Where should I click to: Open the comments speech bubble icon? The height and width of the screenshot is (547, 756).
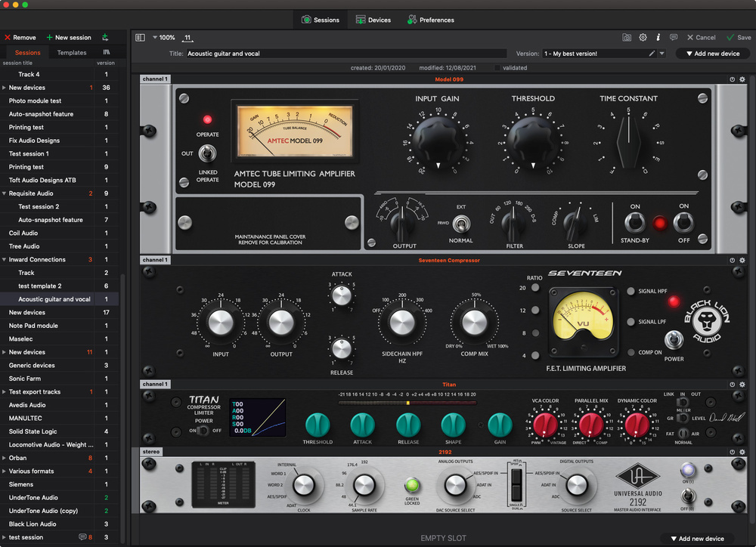coord(674,37)
